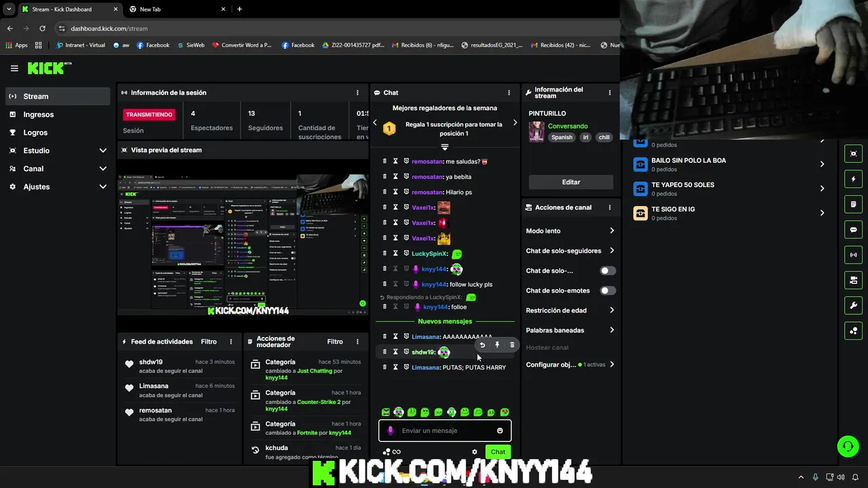Screen dimensions: 868x488
Task: Send message with green Chat button
Action: point(498,452)
